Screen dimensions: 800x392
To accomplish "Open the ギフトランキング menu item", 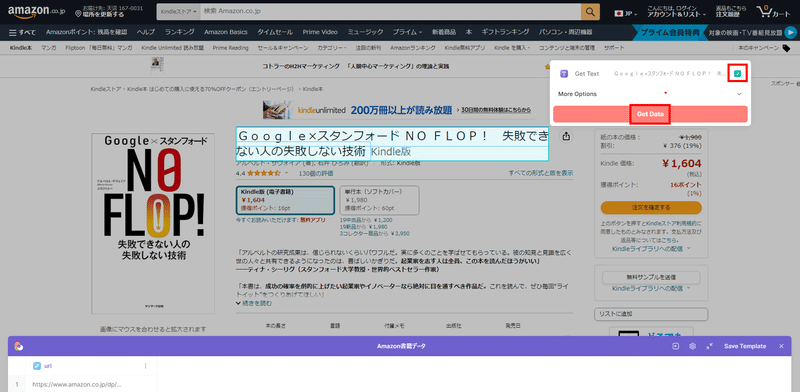I will (x=505, y=32).
